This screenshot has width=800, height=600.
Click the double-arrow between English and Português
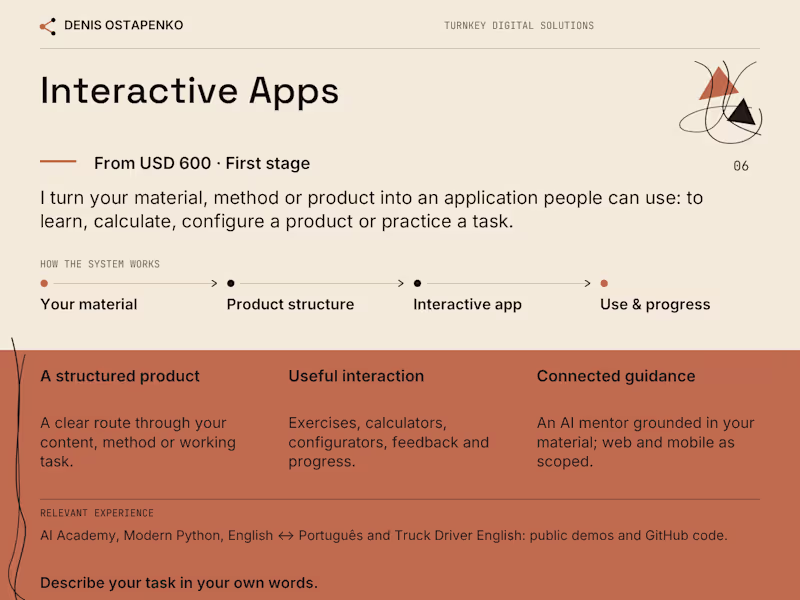286,536
